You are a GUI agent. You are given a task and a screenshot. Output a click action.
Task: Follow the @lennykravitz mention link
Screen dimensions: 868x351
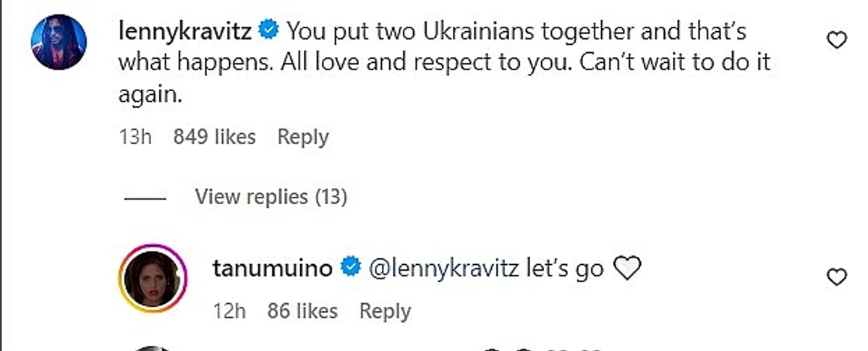pyautogui.click(x=443, y=268)
